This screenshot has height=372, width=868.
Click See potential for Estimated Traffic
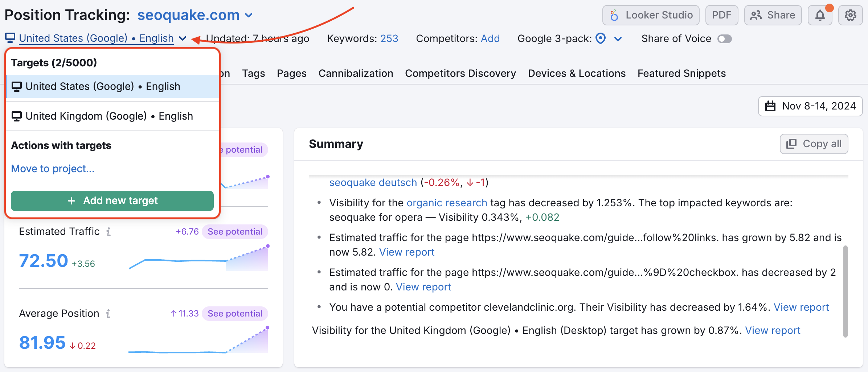(235, 232)
